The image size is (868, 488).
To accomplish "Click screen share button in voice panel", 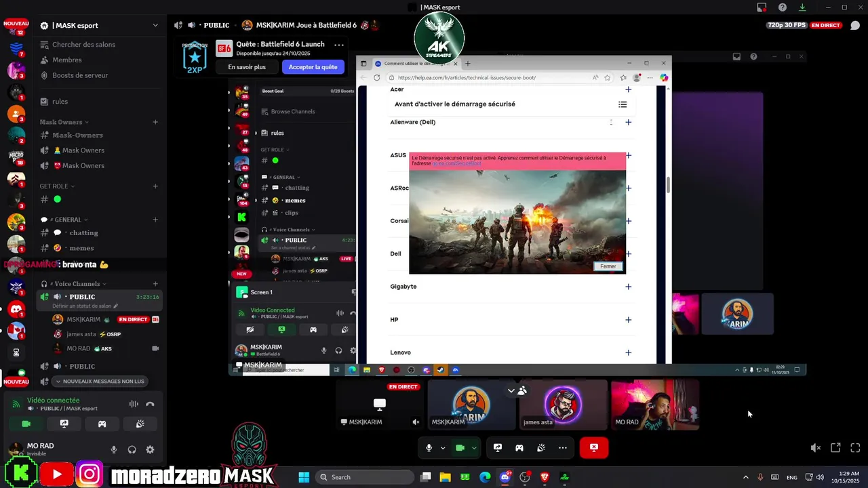I will (64, 424).
